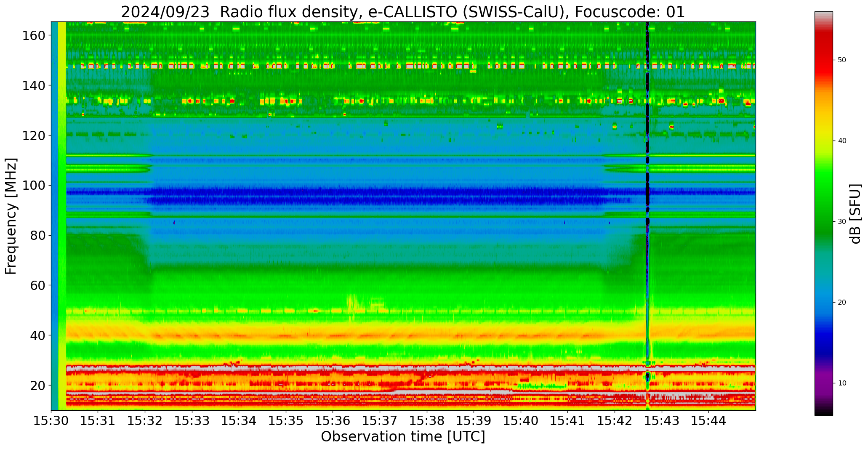Click the 'Observation time [UTC]' axis label
Screen dimensions: 868x449
pos(403,437)
